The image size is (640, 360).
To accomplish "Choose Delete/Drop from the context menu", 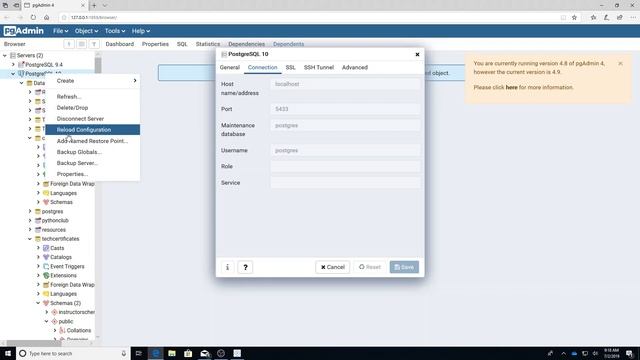I will click(93, 108).
